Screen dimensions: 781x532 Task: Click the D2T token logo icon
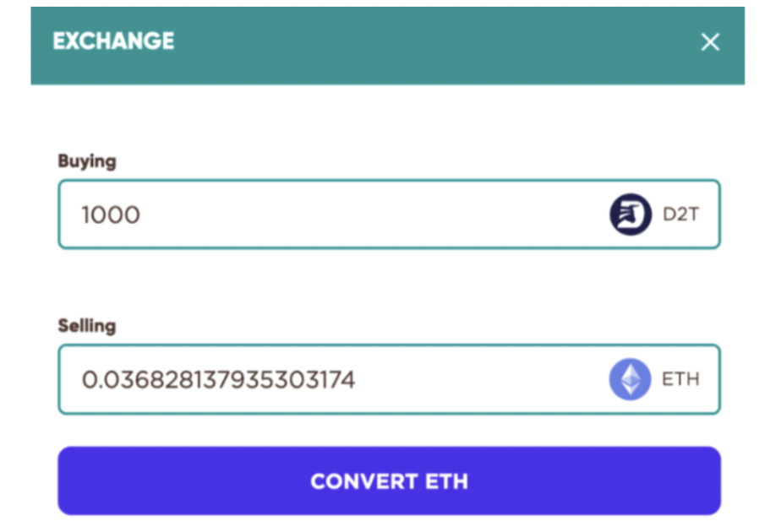631,214
